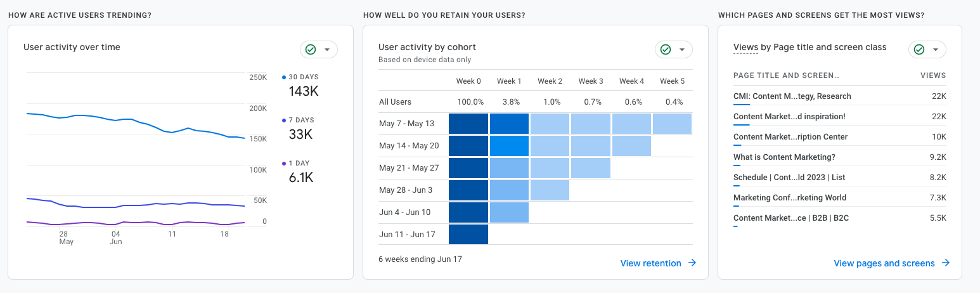
Task: Click the VIEWS column header
Action: 933,75
